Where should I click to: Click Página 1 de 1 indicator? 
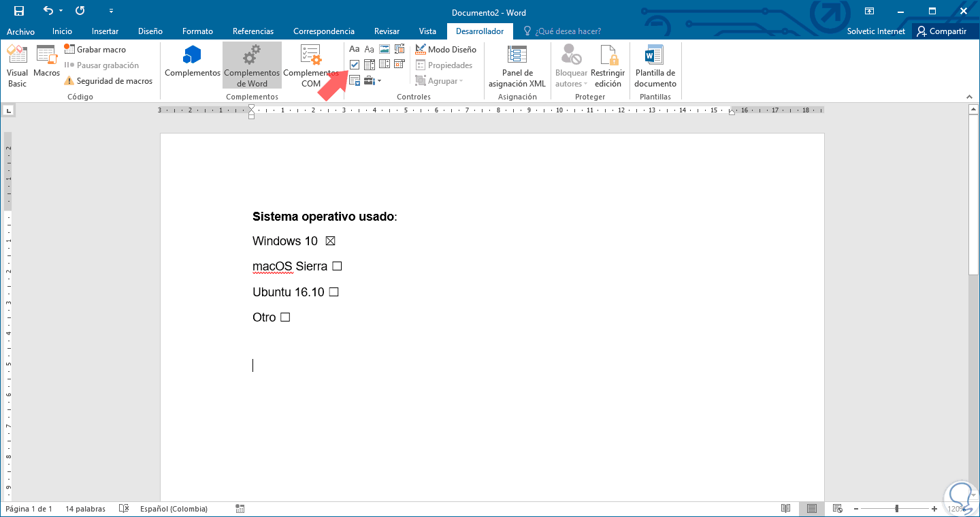(29, 509)
